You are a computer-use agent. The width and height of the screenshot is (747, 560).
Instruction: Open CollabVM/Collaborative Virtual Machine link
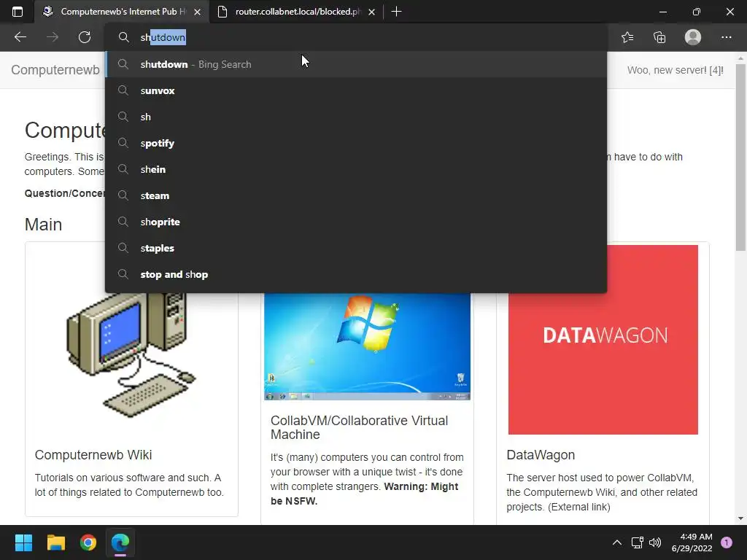(359, 427)
